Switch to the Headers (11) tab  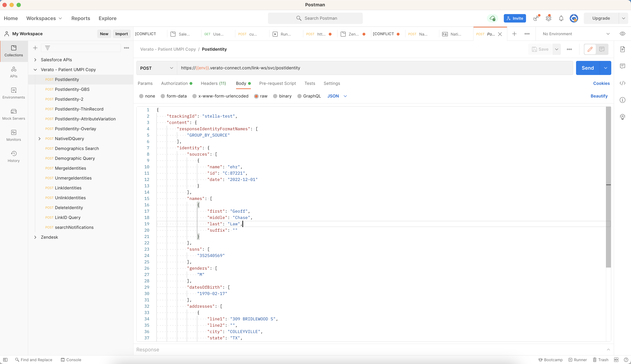click(213, 83)
